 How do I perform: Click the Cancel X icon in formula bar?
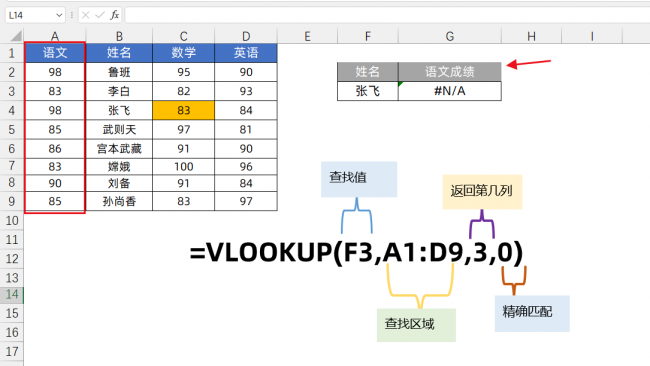[x=85, y=15]
